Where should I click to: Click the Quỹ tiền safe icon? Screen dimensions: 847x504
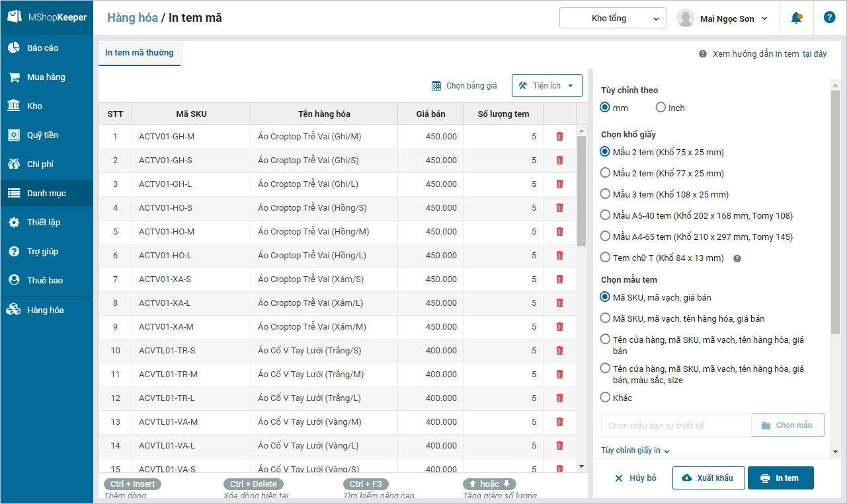click(14, 135)
